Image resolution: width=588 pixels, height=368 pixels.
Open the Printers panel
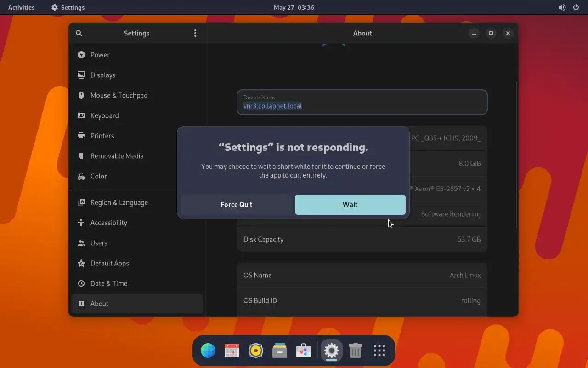(x=137, y=136)
